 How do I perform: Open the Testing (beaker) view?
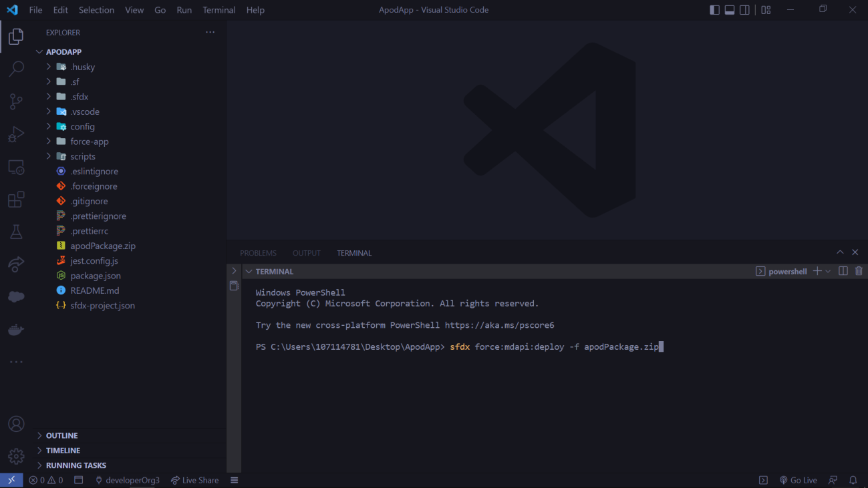(16, 232)
